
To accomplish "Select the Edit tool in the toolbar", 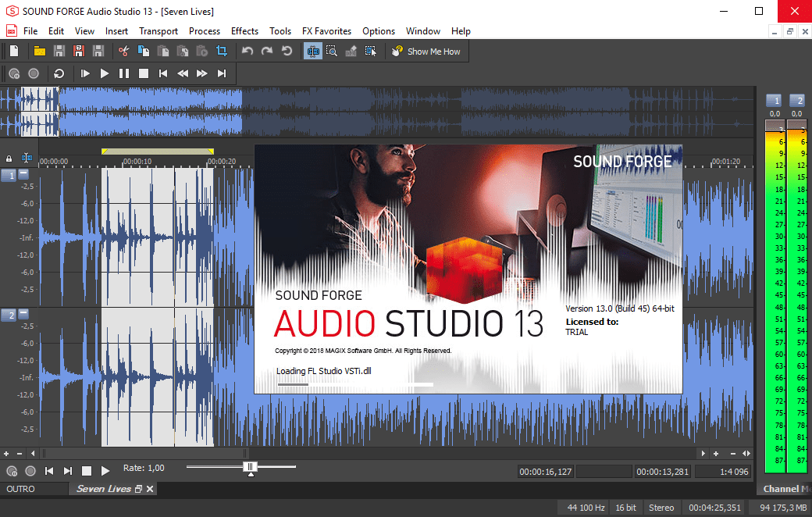I will pos(313,51).
